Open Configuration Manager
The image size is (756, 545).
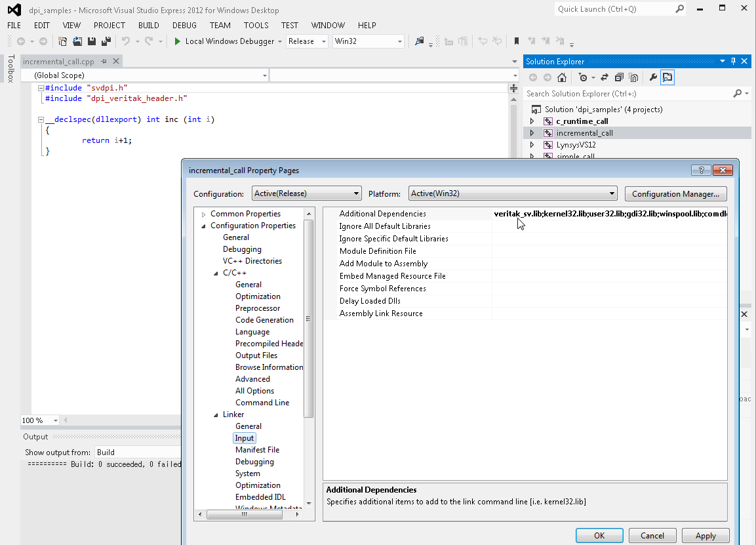coord(675,194)
